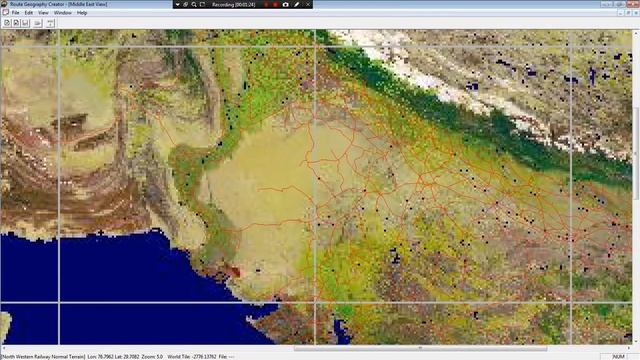Click the NUM indicator in the status bar
The height and width of the screenshot is (360, 640).
[x=619, y=357]
